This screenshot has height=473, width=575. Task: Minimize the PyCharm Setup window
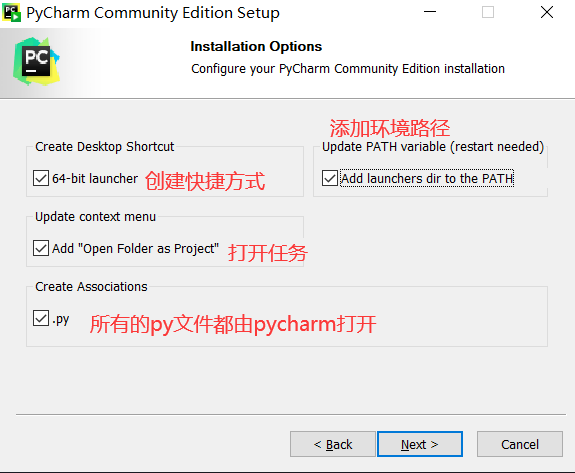coord(430,12)
